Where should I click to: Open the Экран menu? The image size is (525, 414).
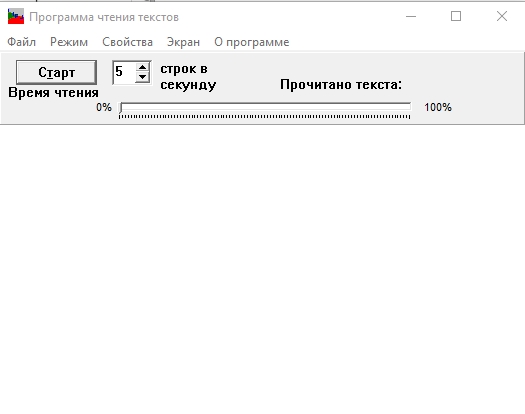[x=183, y=42]
